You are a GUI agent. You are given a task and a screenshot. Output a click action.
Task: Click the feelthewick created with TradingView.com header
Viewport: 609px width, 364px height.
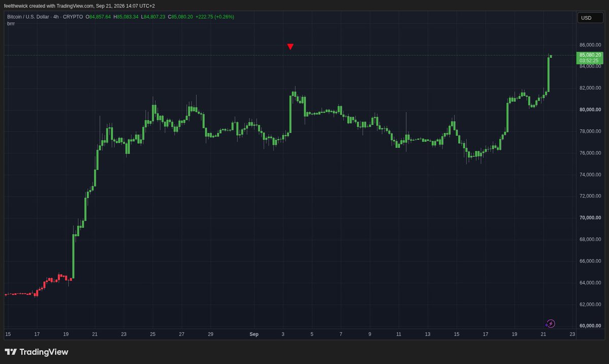coord(79,6)
